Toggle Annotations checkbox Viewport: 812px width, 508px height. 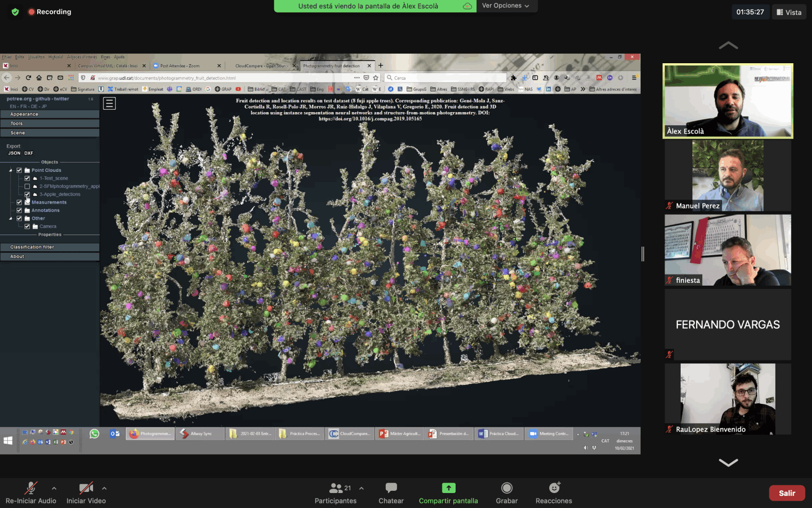19,210
